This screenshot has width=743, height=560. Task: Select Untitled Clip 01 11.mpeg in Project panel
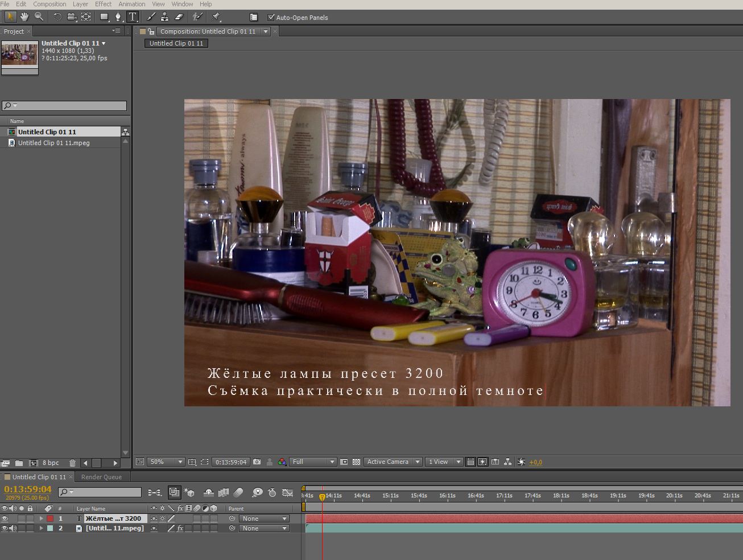[x=53, y=143]
